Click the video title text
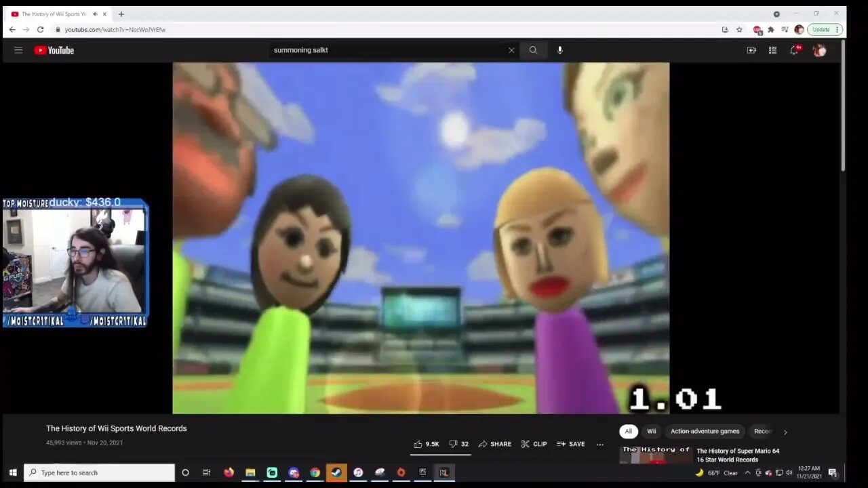This screenshot has height=488, width=868. (116, 428)
